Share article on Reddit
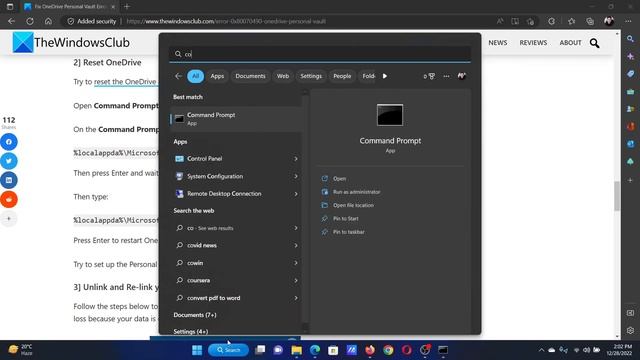 pyautogui.click(x=9, y=199)
